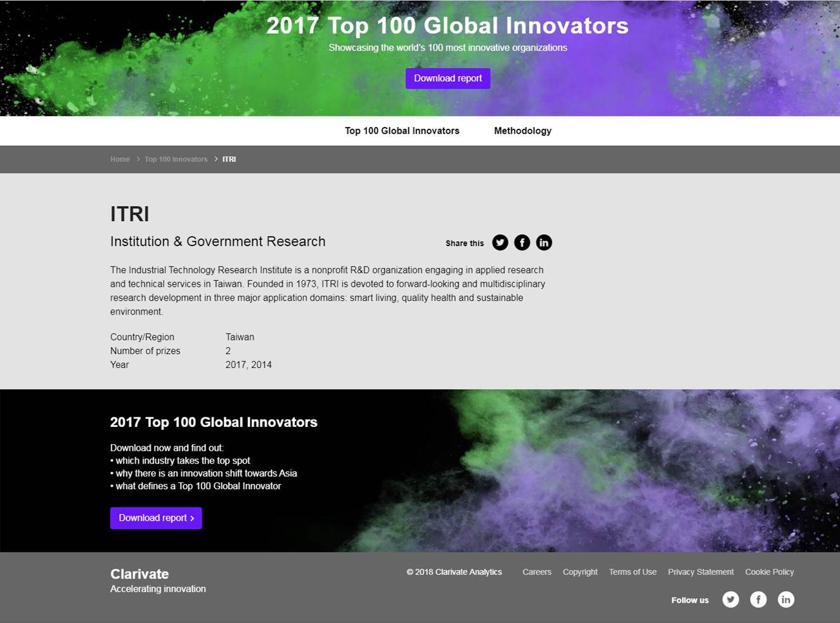Click the Clarivate logo in the footer
This screenshot has height=623, width=840.
pyautogui.click(x=139, y=574)
